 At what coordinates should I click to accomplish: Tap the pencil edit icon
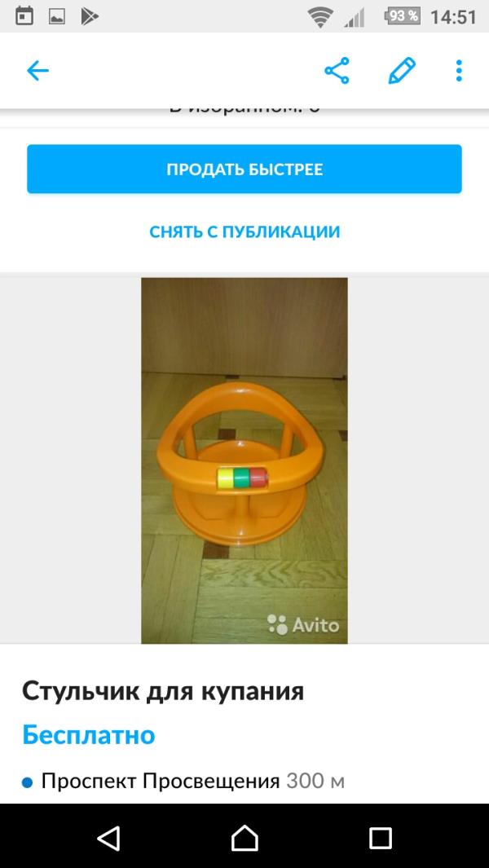click(x=402, y=71)
